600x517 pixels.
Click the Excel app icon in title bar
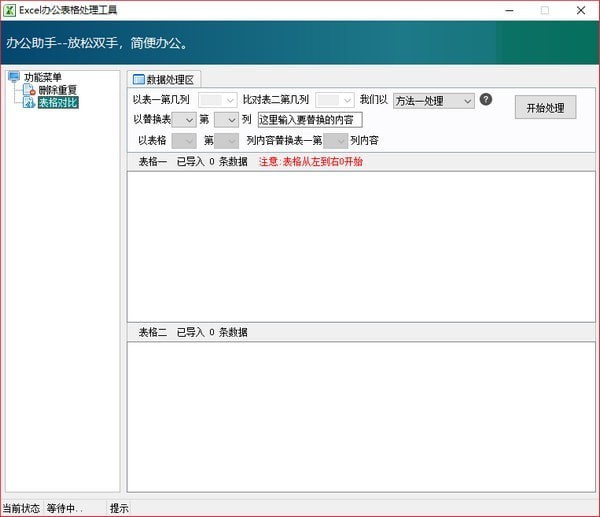(x=9, y=10)
